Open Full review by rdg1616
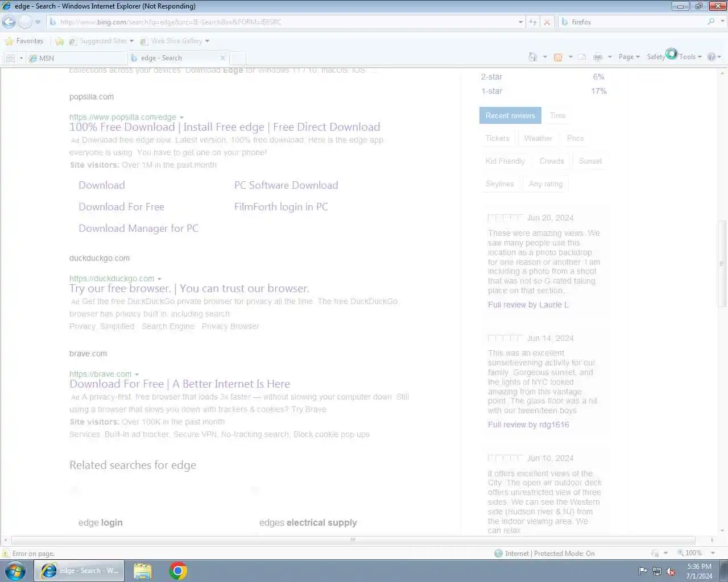 click(x=528, y=425)
